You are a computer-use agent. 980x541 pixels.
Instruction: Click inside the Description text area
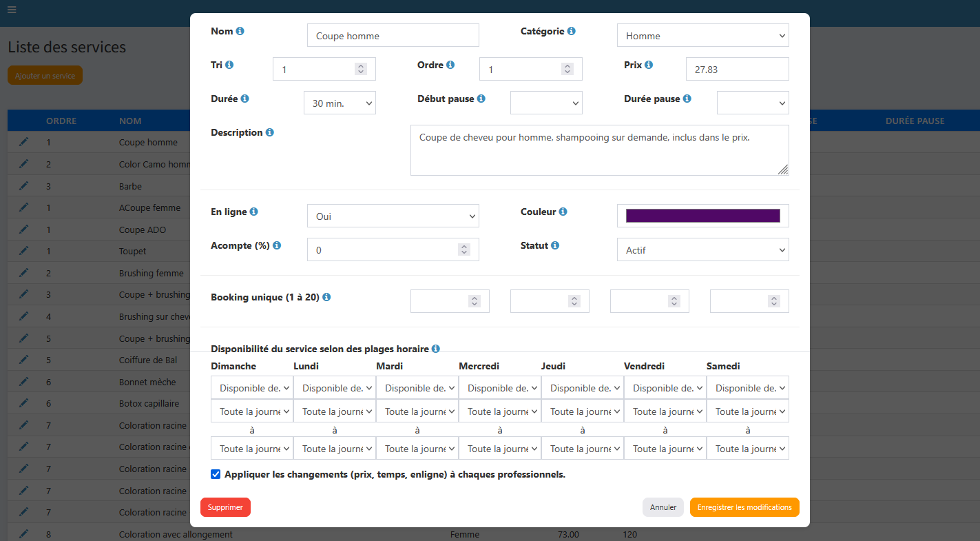(x=599, y=150)
